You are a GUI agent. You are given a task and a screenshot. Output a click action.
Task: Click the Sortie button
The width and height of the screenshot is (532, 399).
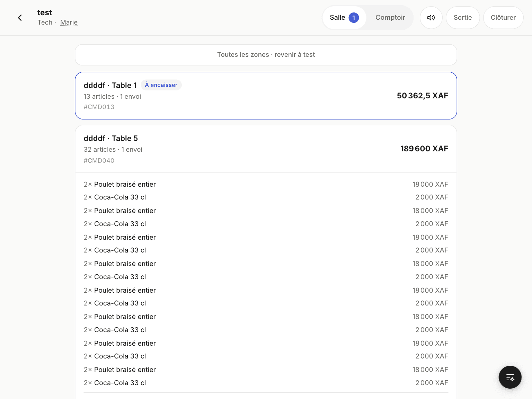462,18
